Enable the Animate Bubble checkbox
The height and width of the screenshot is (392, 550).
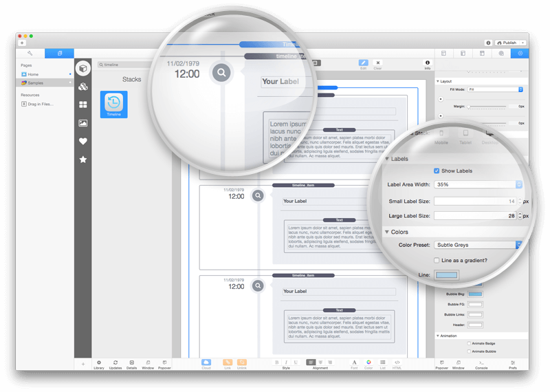coord(469,351)
